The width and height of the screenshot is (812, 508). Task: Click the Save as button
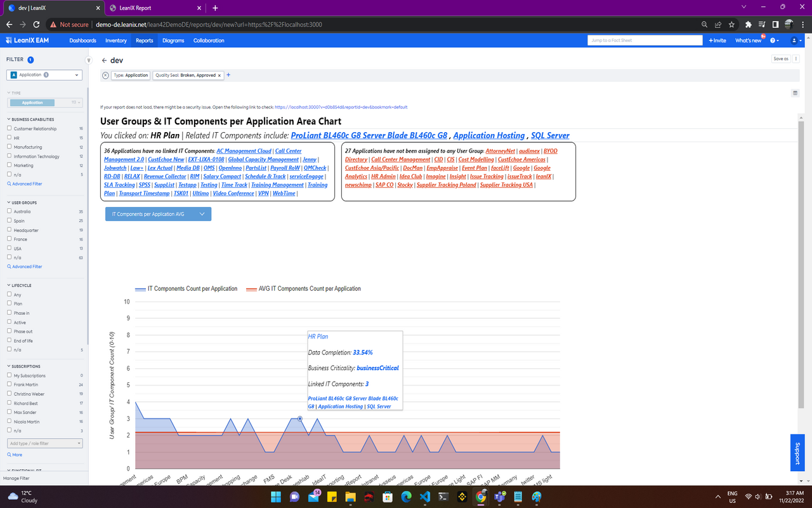[x=781, y=59]
